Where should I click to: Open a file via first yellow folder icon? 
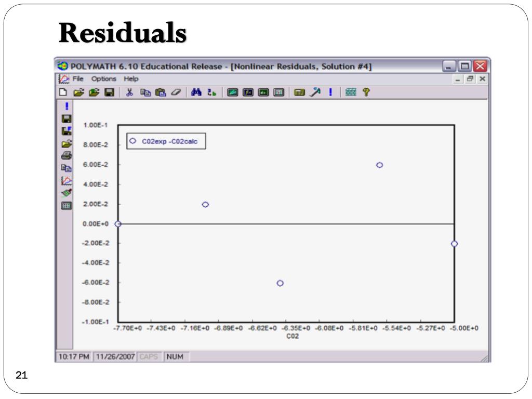[78, 92]
